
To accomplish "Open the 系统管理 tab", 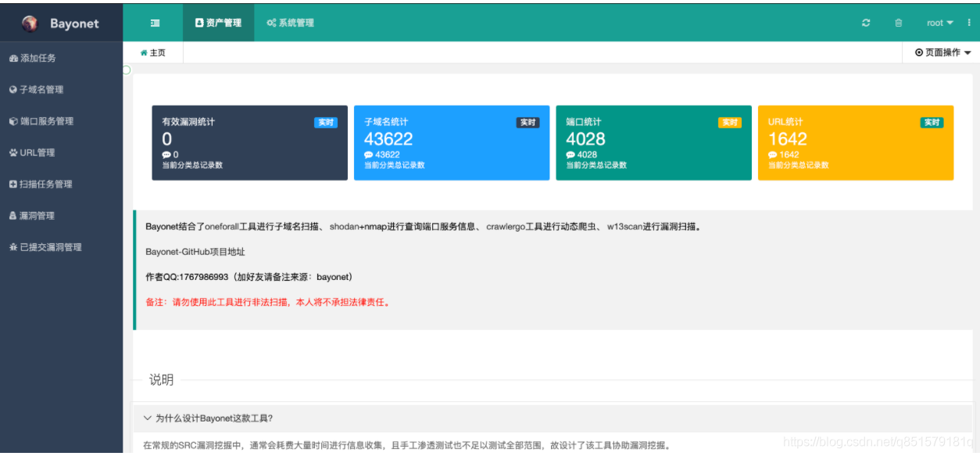I will 290,23.
